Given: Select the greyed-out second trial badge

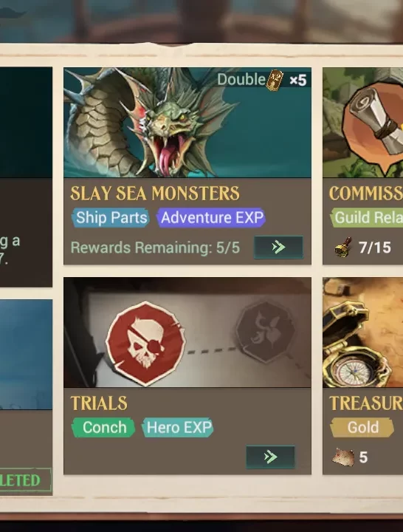Looking at the screenshot, I should 266,331.
